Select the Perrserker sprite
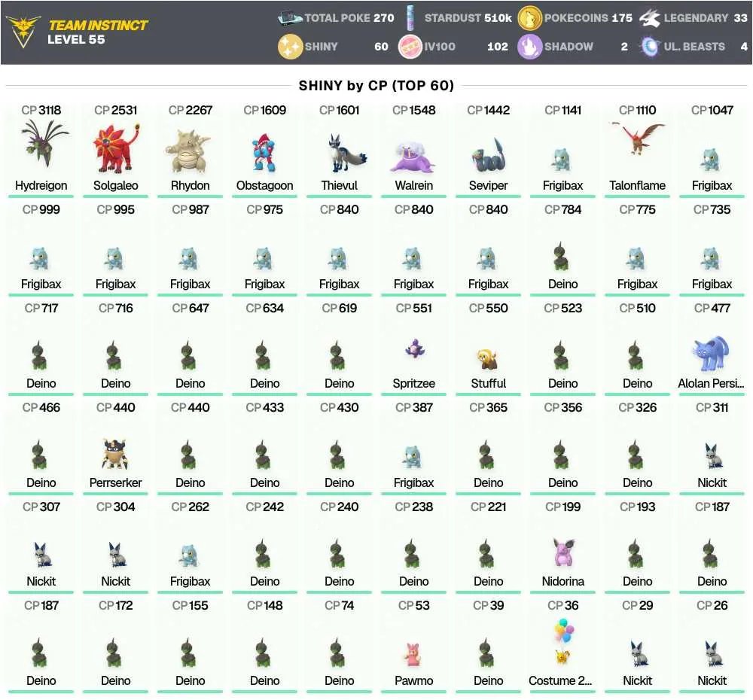Image resolution: width=753 pixels, height=700 pixels. click(x=114, y=454)
